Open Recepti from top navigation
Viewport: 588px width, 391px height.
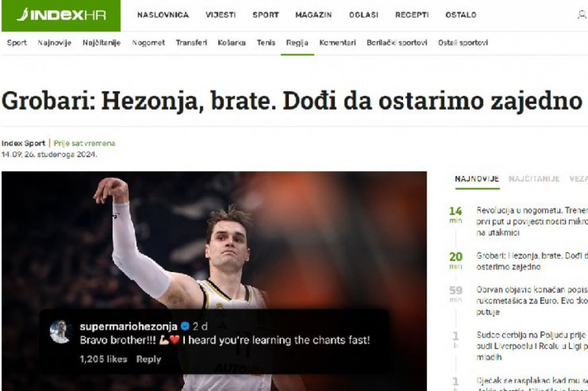412,15
